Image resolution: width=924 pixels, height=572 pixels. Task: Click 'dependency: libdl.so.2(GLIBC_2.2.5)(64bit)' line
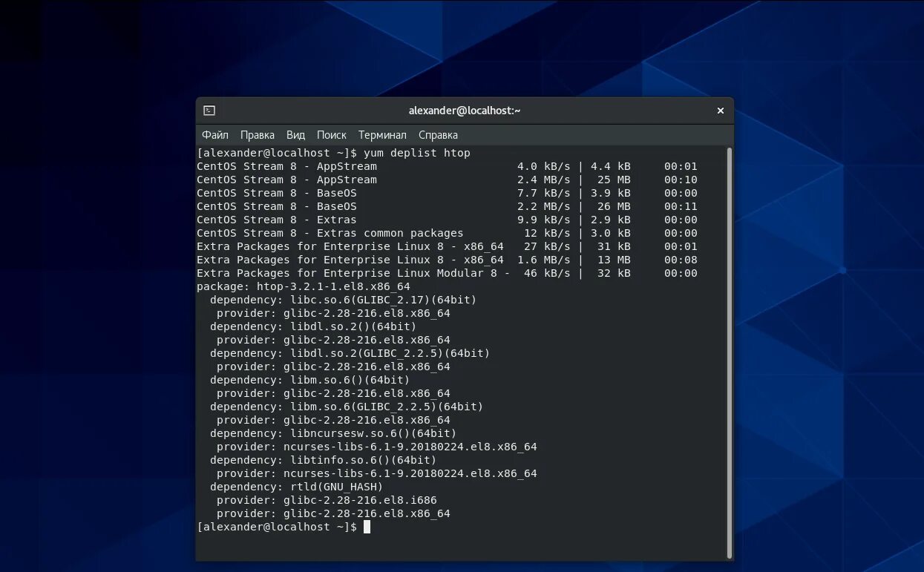350,353
